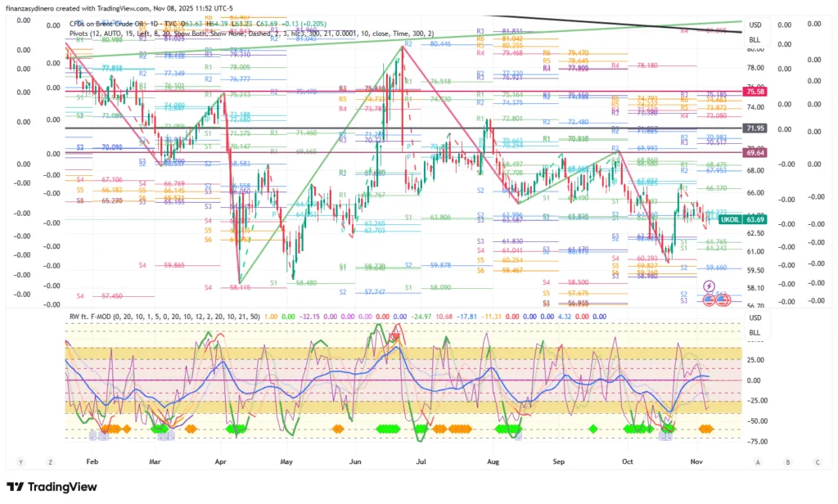This screenshot has height=504, width=838.
Task: Click the UKOIL 63.69 current price label
Action: [743, 219]
